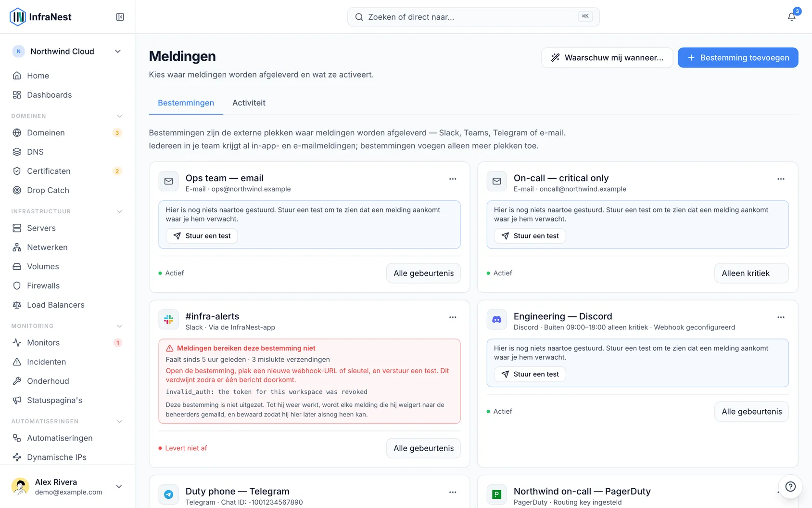
Task: Open the help question mark button
Action: click(790, 486)
